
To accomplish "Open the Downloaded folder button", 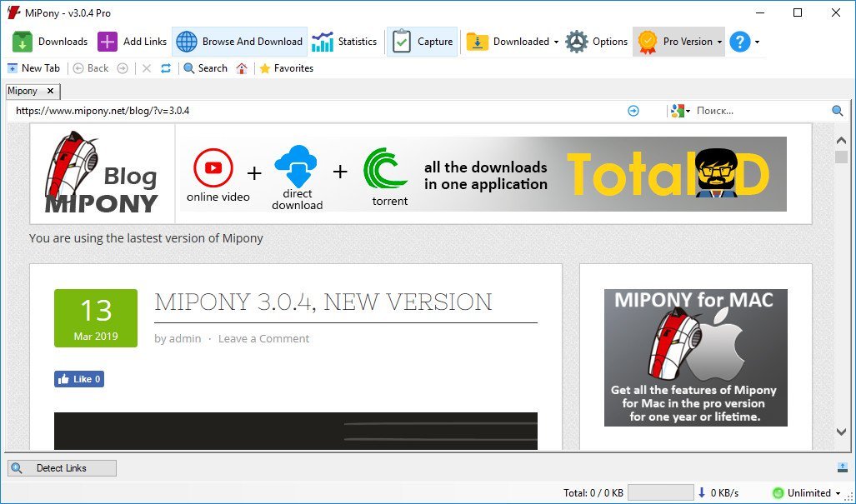I will click(x=508, y=42).
